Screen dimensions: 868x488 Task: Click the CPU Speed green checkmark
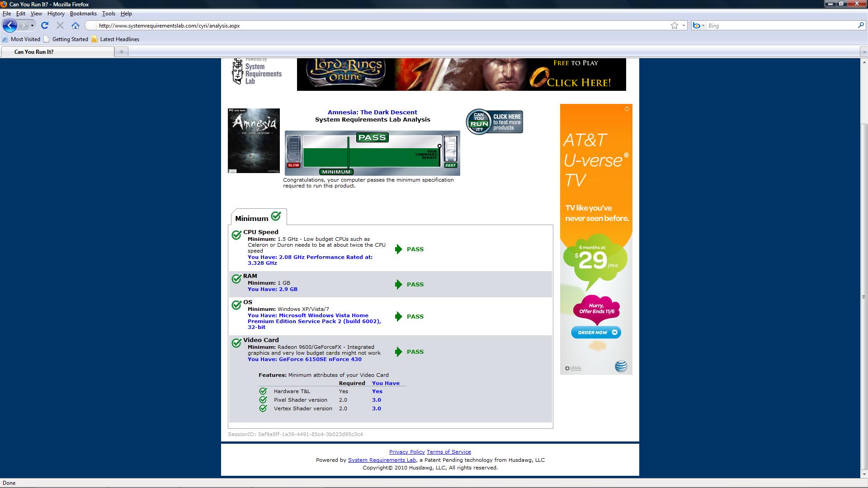[236, 235]
